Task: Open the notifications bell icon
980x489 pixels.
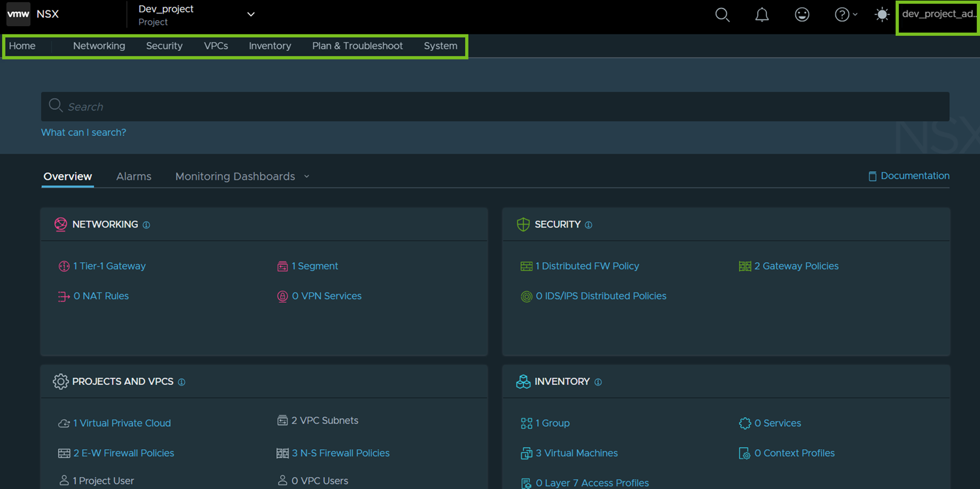Action: 762,14
